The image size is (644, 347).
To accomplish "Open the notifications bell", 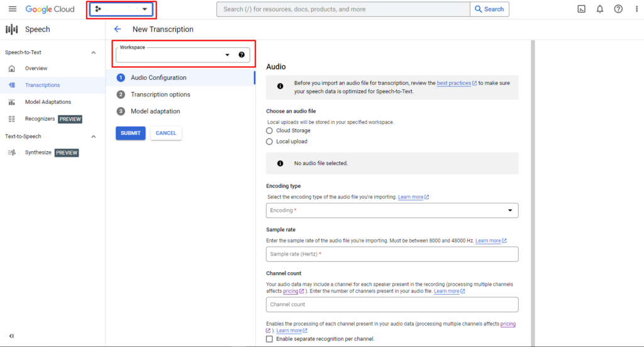I will pyautogui.click(x=599, y=9).
